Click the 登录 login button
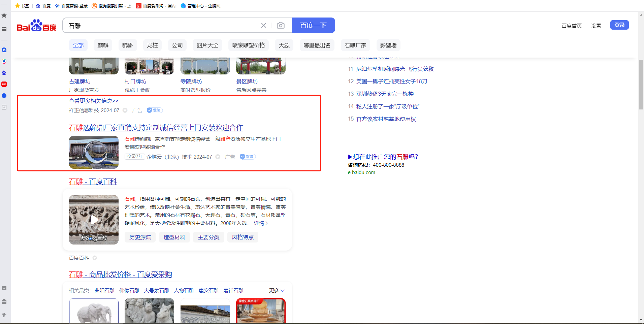The height and width of the screenshot is (324, 644). pyautogui.click(x=619, y=25)
